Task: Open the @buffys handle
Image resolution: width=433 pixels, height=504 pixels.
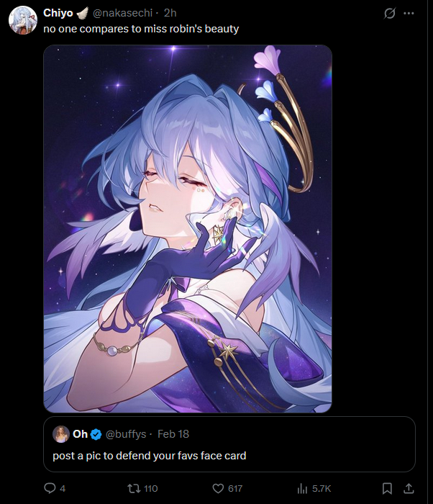Action: pos(126,434)
